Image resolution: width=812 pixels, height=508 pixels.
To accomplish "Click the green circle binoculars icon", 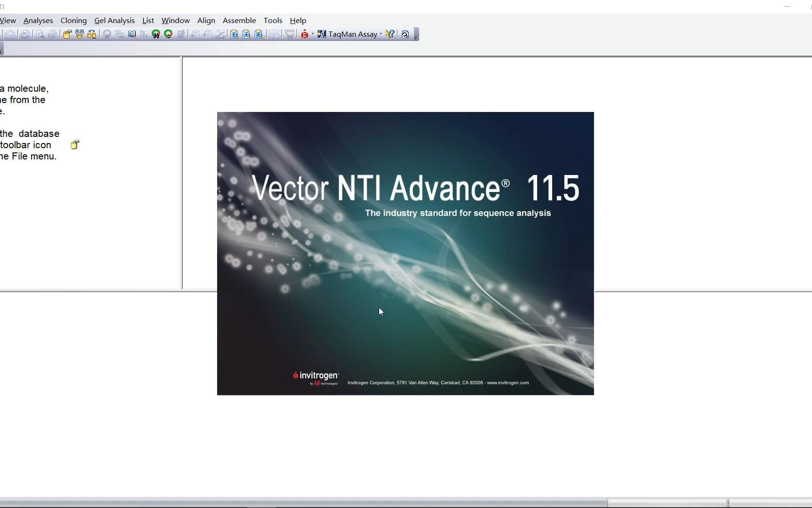I will tap(156, 34).
